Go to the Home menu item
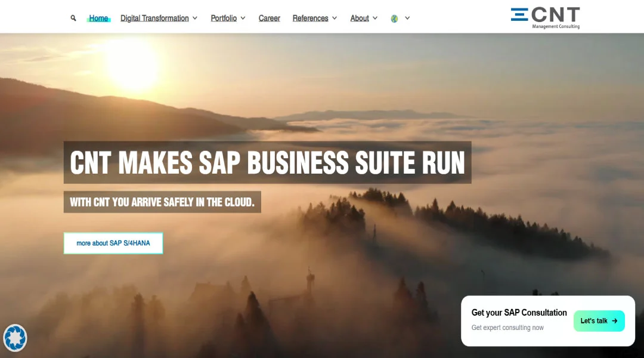This screenshot has height=358, width=644. click(x=98, y=18)
